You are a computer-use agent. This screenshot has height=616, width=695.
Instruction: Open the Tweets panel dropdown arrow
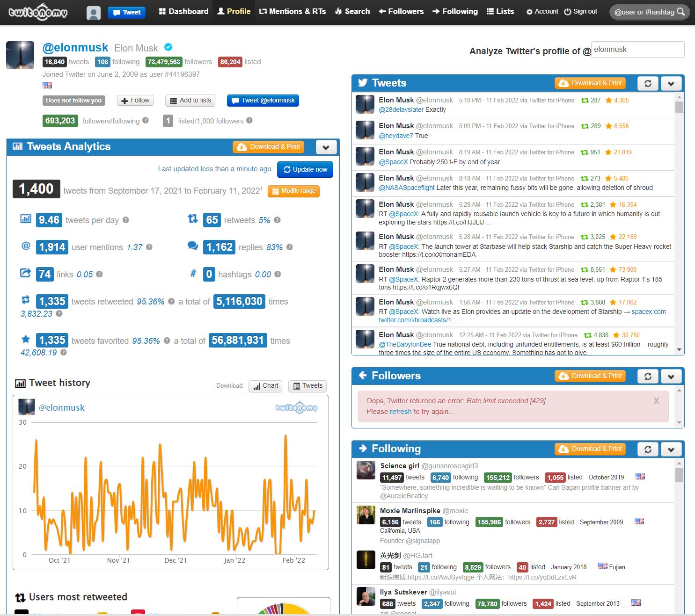point(671,83)
